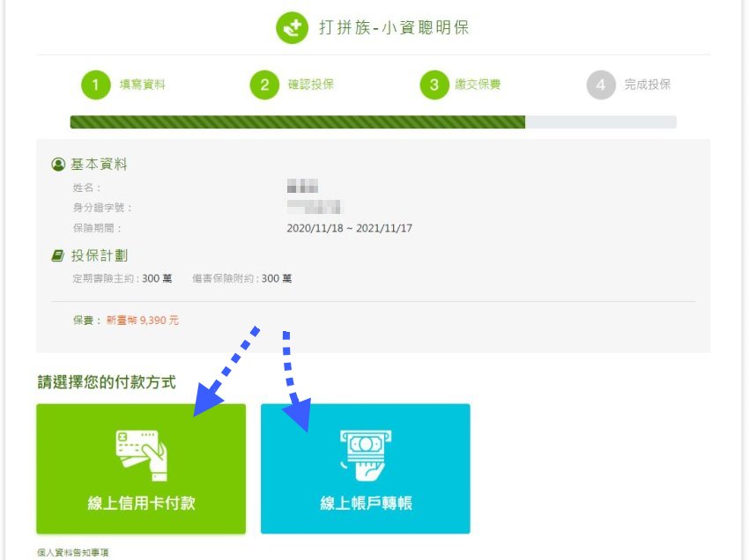
Task: Click insurance period 2020/11/18 ~ 2021/11/17
Action: pos(349,228)
